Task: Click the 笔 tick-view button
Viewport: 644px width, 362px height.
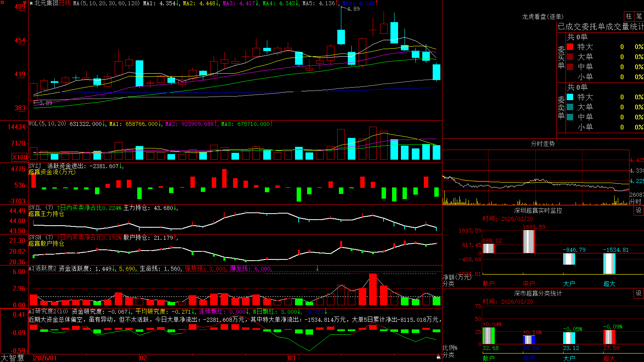Action: [639, 16]
